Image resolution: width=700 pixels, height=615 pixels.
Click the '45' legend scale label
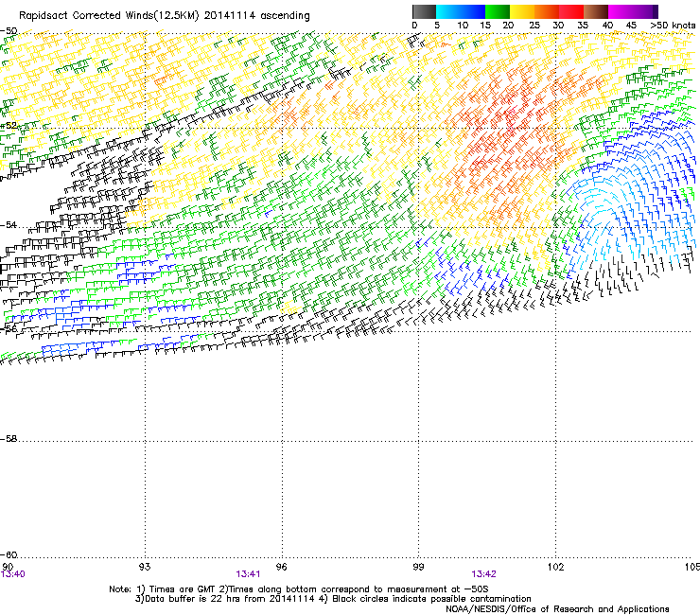click(631, 26)
